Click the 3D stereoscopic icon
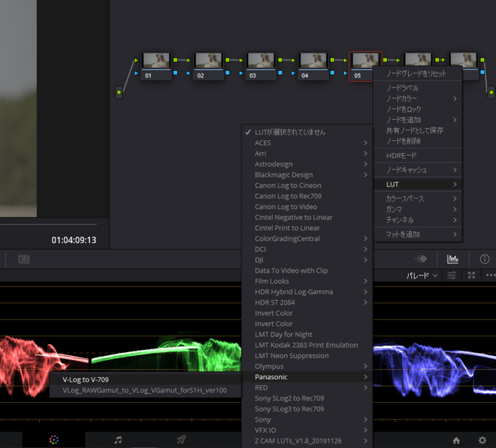Image resolution: width=496 pixels, height=448 pixels. (24, 259)
